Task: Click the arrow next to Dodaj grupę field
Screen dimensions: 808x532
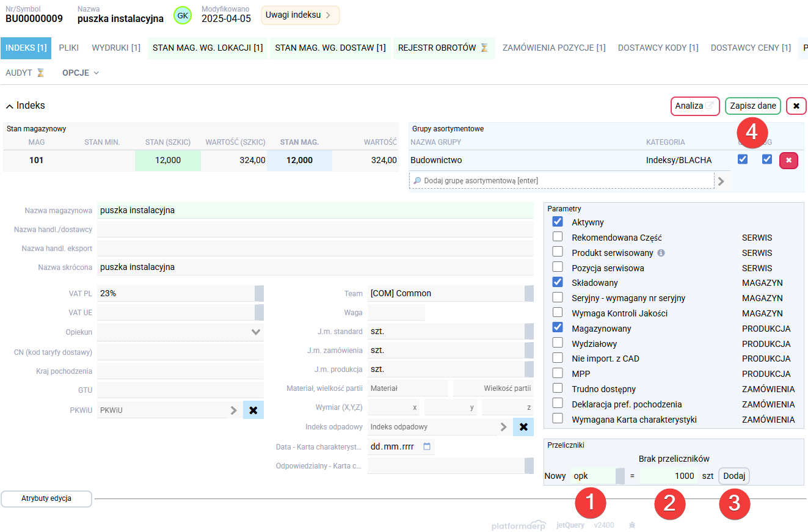Action: click(722, 181)
